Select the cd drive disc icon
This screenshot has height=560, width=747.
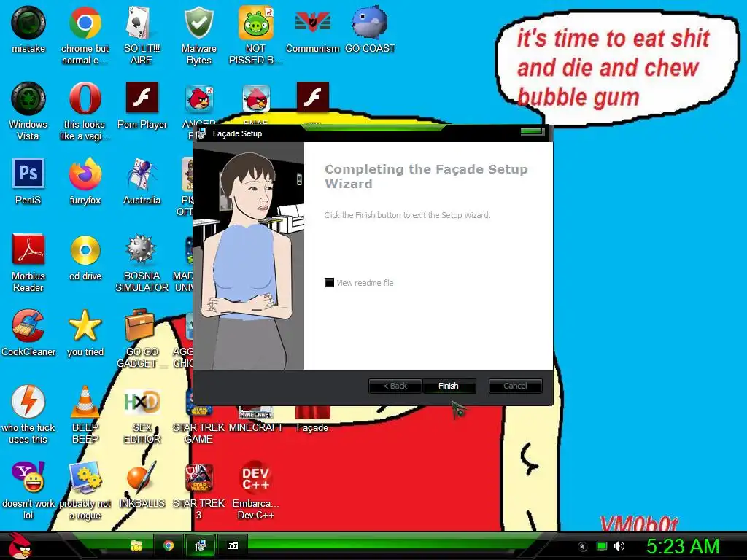pos(85,257)
